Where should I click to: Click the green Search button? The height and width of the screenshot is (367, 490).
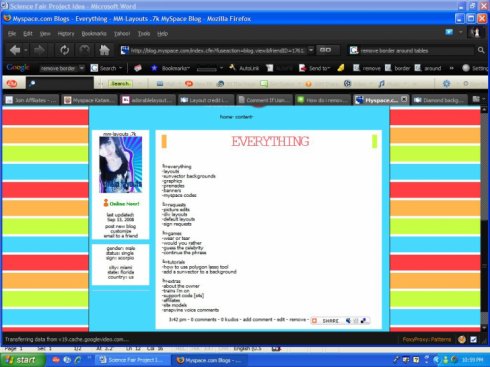[120, 83]
